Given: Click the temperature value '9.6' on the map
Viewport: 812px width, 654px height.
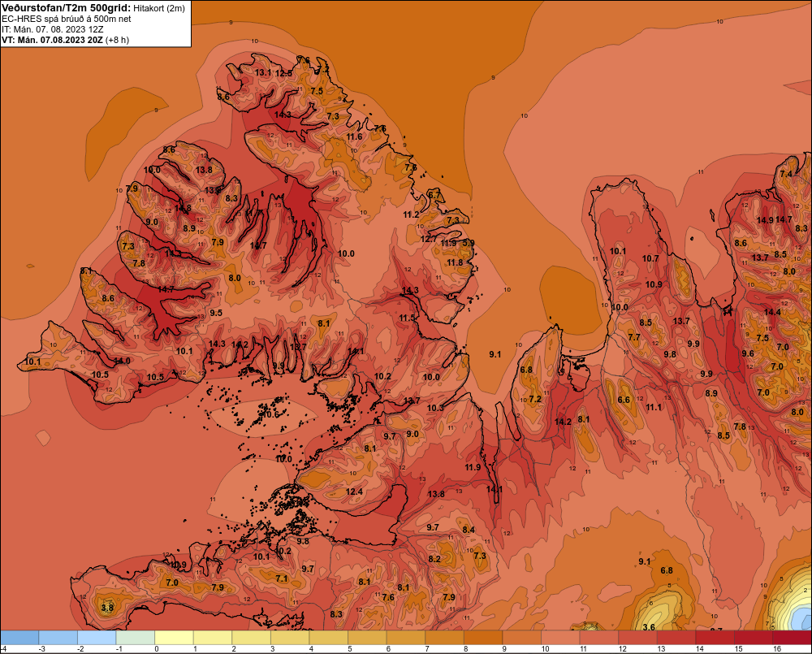Looking at the screenshot, I should [748, 353].
